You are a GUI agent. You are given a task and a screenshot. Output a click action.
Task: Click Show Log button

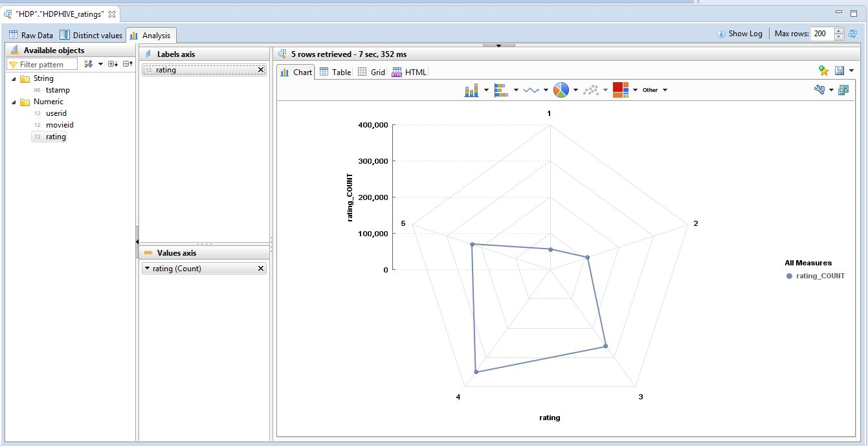click(x=740, y=34)
